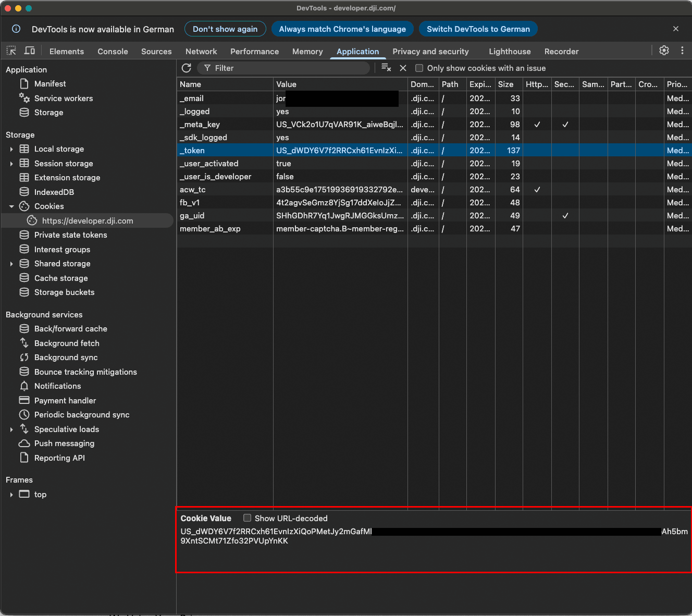Enable Only show cookies with an issue

pyautogui.click(x=419, y=68)
